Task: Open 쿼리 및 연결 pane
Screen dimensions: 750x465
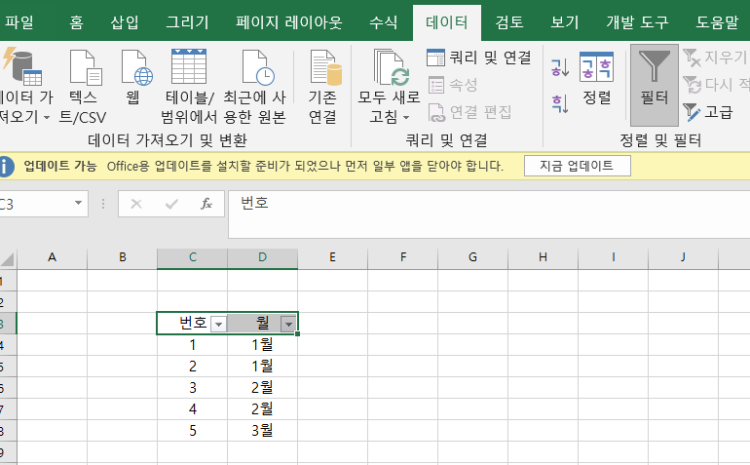Action: [x=479, y=58]
